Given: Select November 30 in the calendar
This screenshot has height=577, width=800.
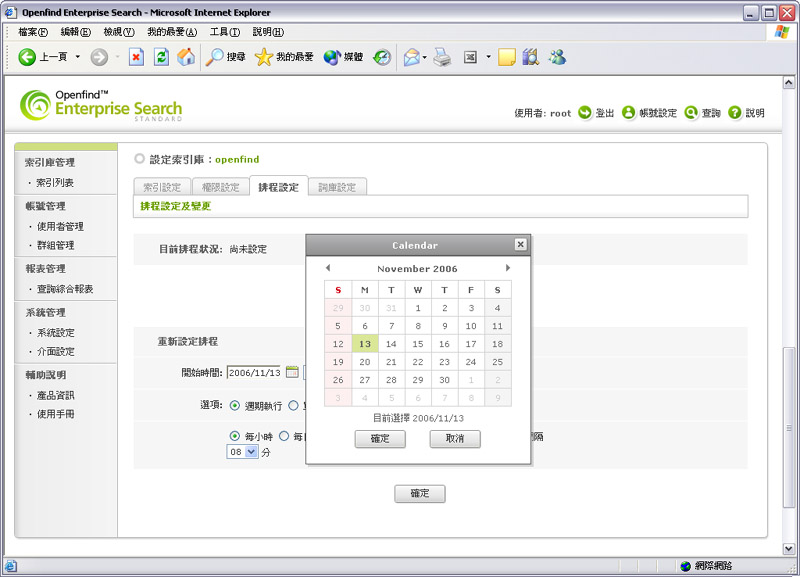Looking at the screenshot, I should click(x=444, y=380).
